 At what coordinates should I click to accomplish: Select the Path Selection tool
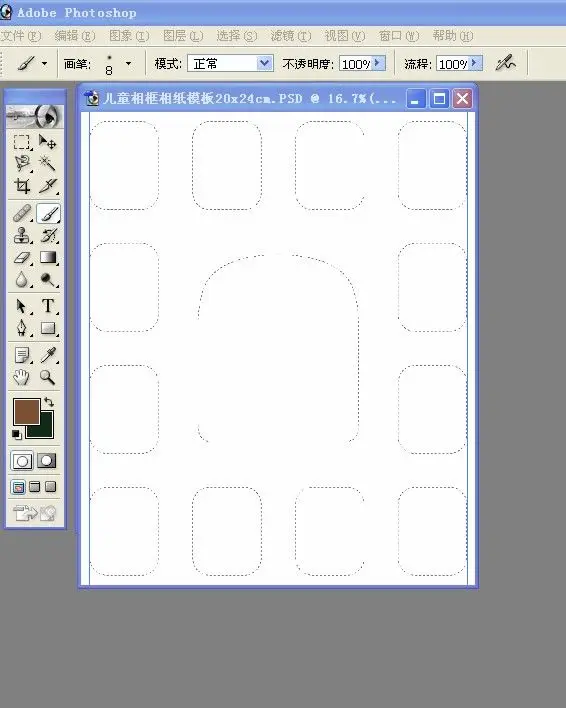pyautogui.click(x=22, y=306)
